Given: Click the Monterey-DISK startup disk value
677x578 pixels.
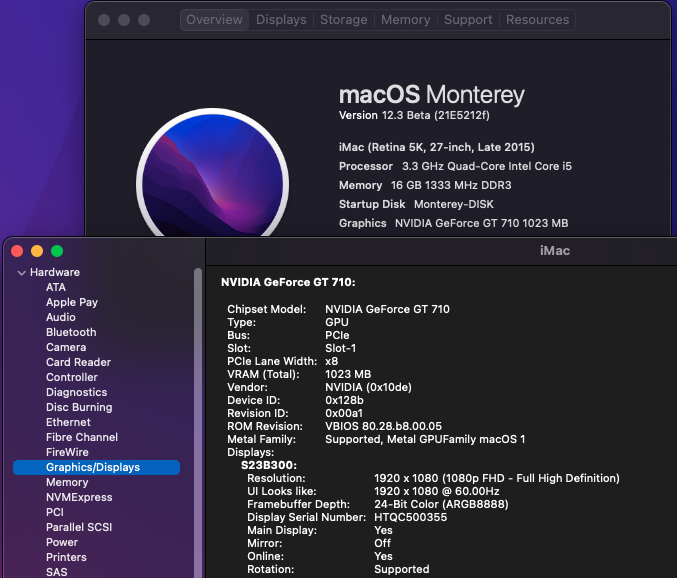Looking at the screenshot, I should click(x=454, y=205).
